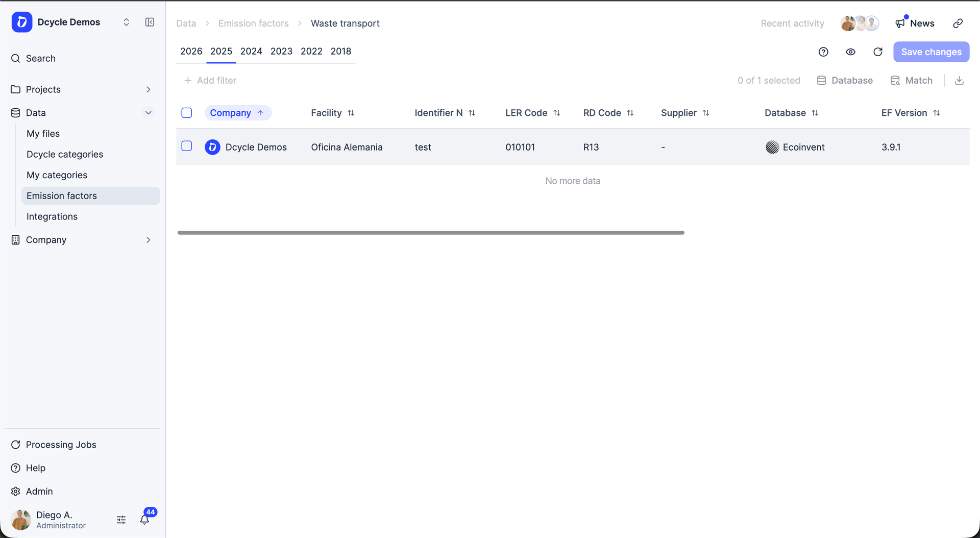The image size is (980, 538).
Task: Sort by Supplier column
Action: (x=685, y=113)
